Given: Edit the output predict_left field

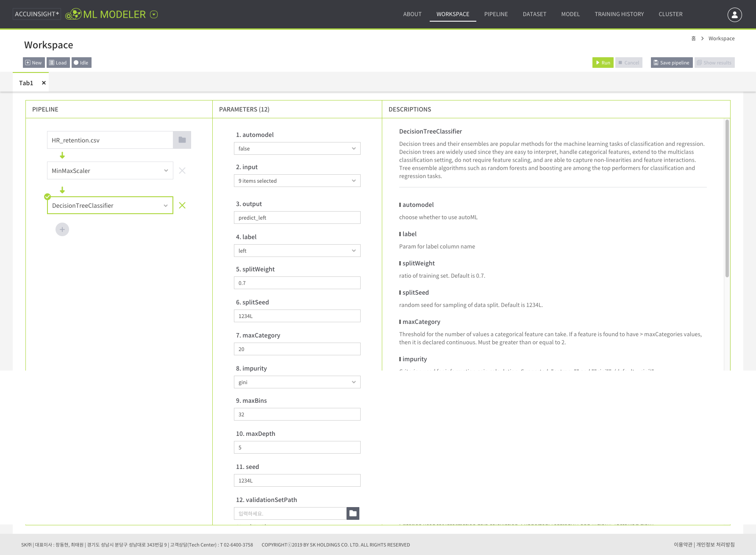Looking at the screenshot, I should 297,218.
